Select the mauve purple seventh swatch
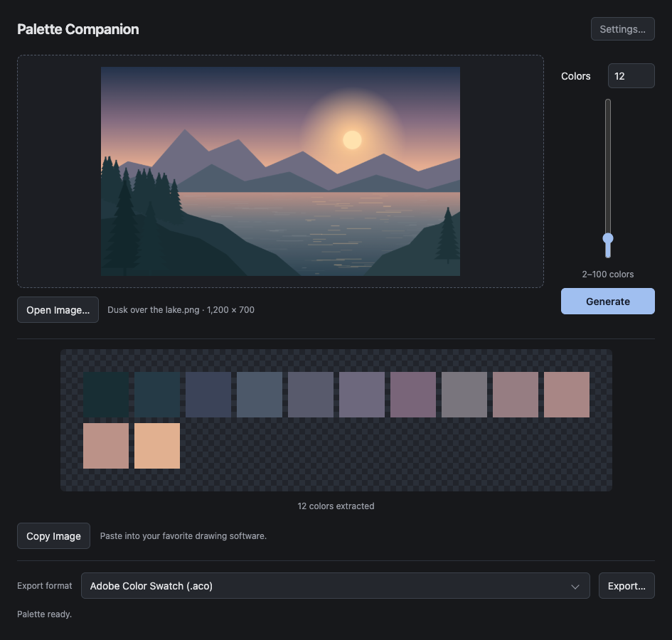Viewport: 672px width, 640px height. tap(413, 395)
